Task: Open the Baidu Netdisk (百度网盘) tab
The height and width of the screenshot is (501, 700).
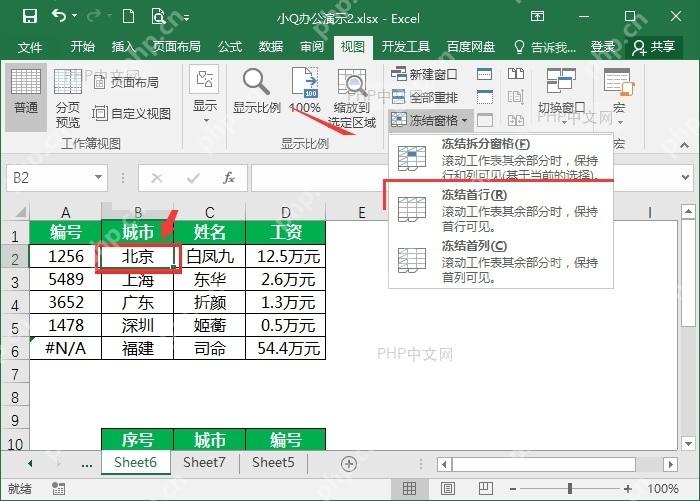Action: [x=471, y=46]
